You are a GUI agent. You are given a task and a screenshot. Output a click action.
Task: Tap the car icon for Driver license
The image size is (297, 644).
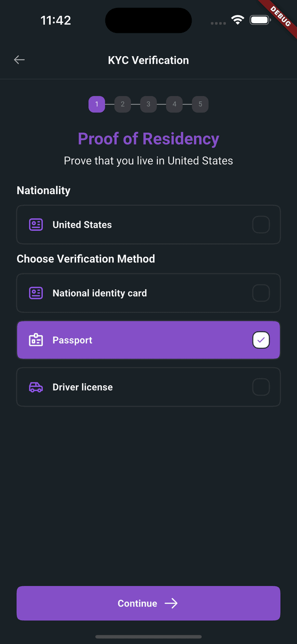[36, 387]
